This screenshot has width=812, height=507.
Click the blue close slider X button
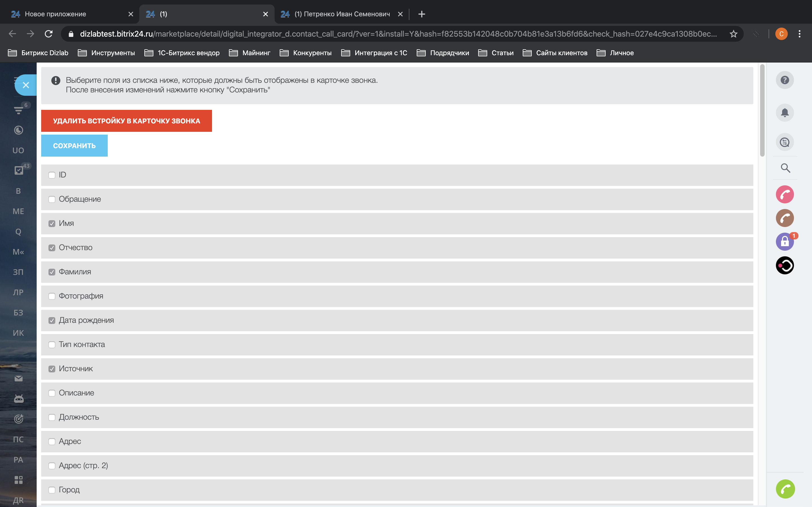click(26, 85)
